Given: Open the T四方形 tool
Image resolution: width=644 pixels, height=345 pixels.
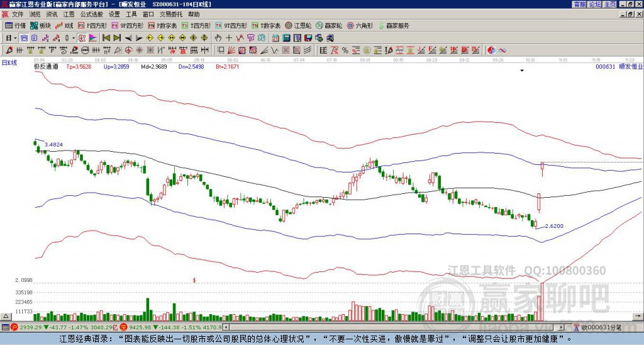Looking at the screenshot, I should pyautogui.click(x=196, y=25).
